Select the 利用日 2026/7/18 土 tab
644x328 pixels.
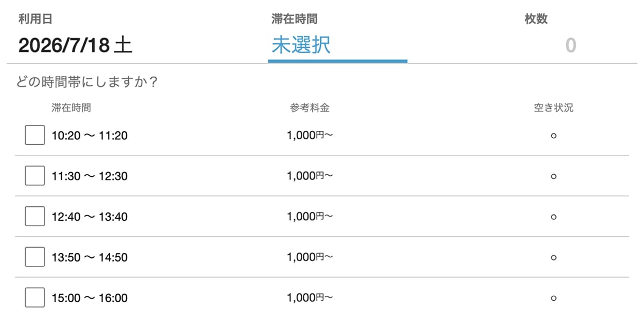(75, 35)
